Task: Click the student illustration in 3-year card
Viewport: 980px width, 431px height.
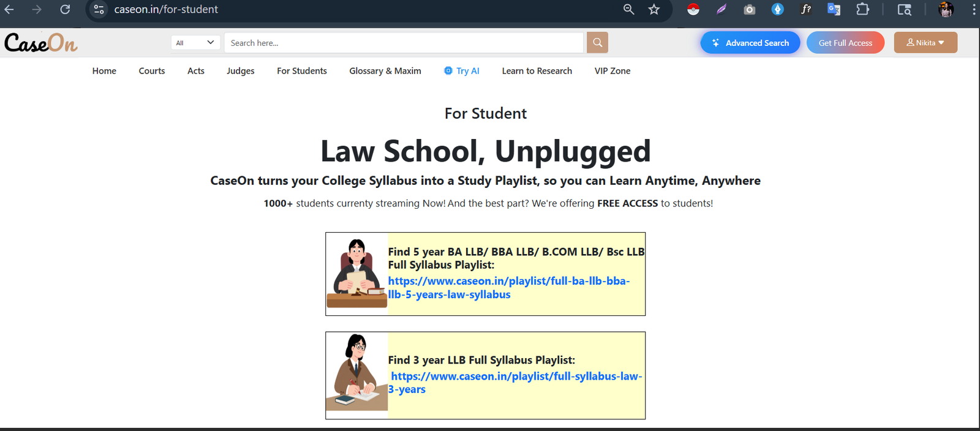Action: click(356, 372)
